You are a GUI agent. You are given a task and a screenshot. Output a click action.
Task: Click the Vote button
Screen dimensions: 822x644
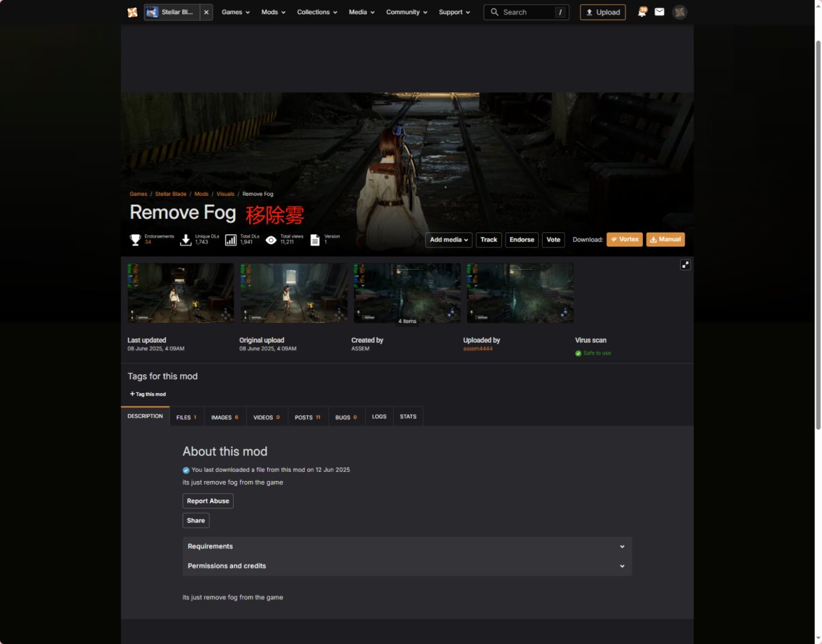(x=554, y=240)
